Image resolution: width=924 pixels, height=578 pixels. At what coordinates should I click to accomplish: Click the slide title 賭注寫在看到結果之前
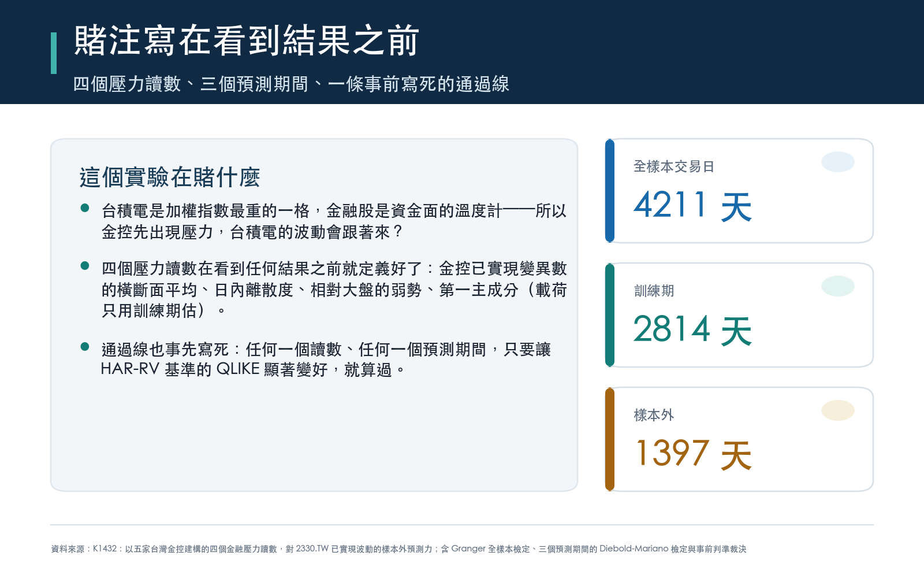[x=247, y=41]
